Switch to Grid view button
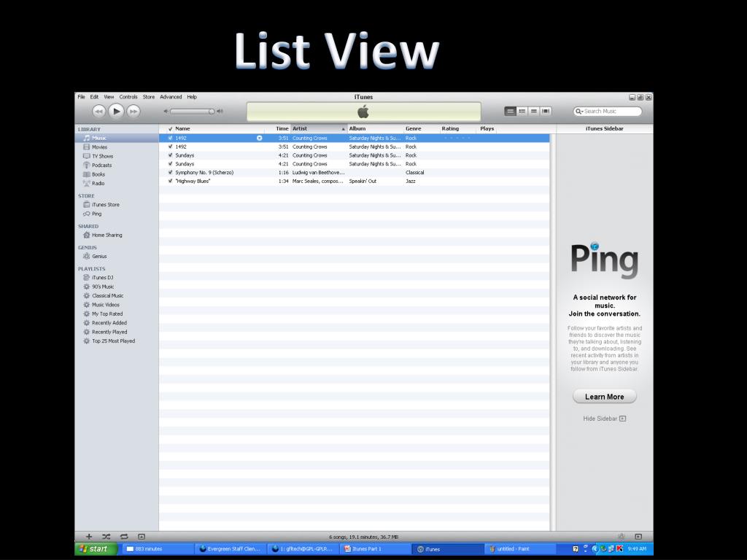This screenshot has width=747, height=560. (x=534, y=111)
